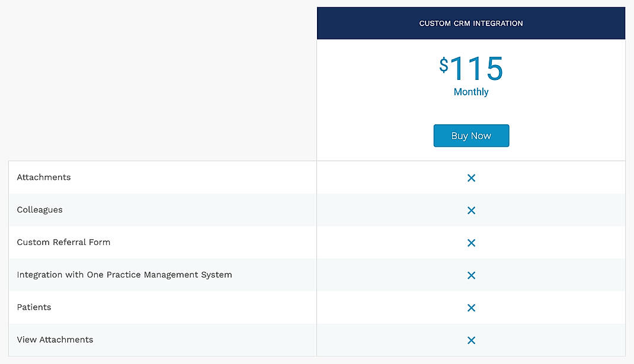Toggle the View Attachments availability mark
The width and height of the screenshot is (634, 364).
471,340
